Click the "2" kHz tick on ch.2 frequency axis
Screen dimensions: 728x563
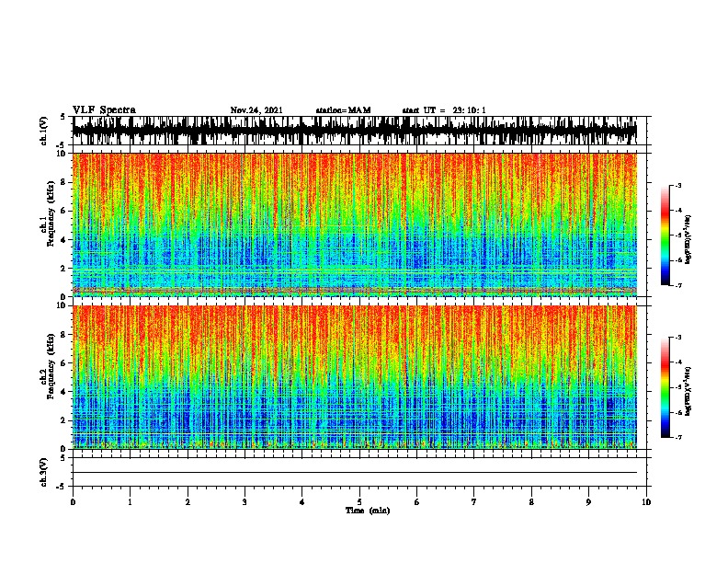(64, 420)
